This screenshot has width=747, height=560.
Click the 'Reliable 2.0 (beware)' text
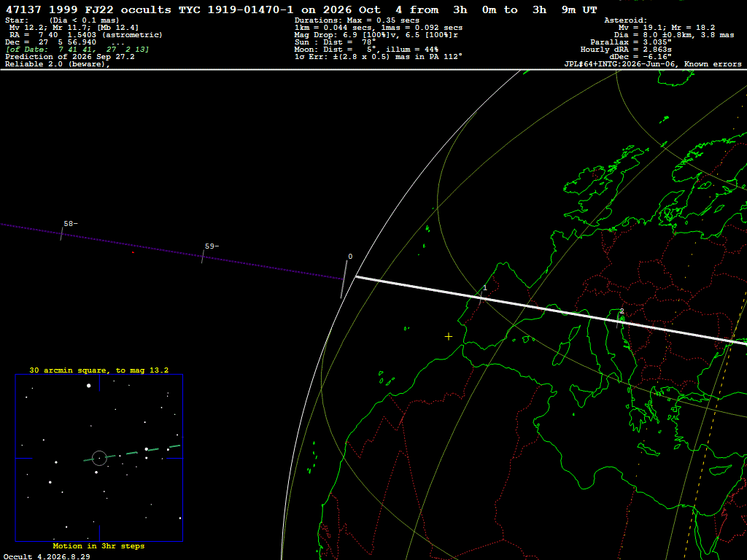(58, 64)
